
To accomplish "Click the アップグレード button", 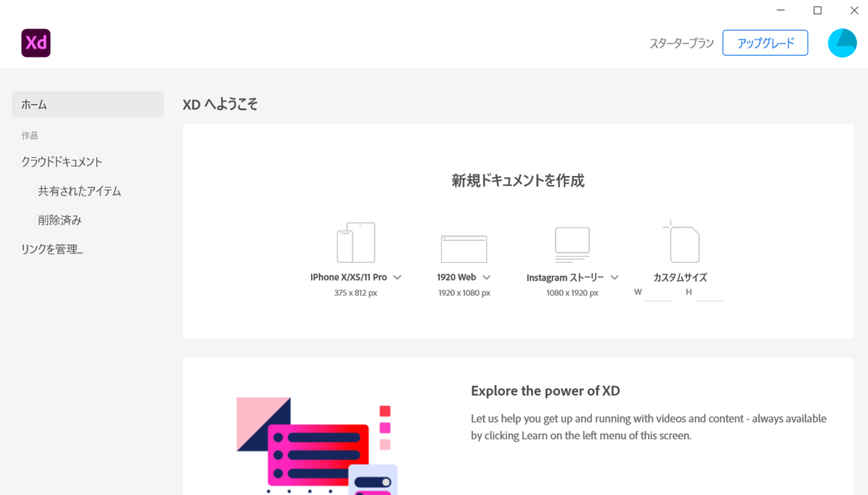I will tap(765, 43).
